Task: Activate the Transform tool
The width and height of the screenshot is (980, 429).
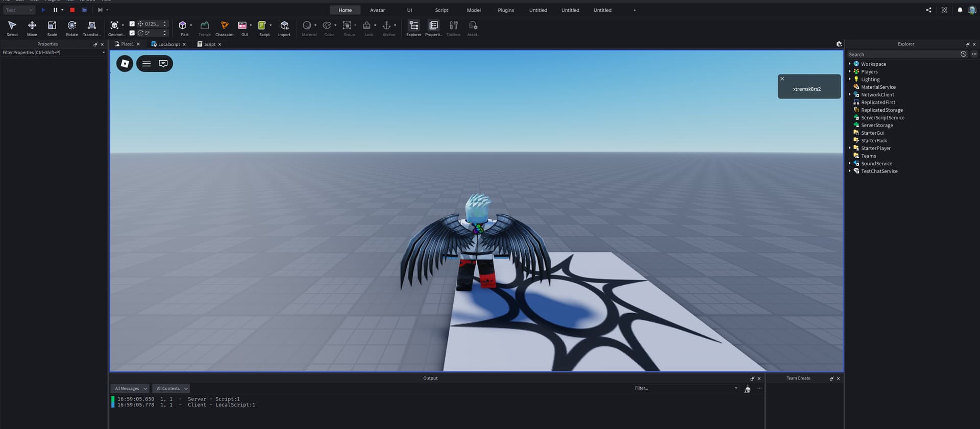Action: pyautogui.click(x=92, y=28)
